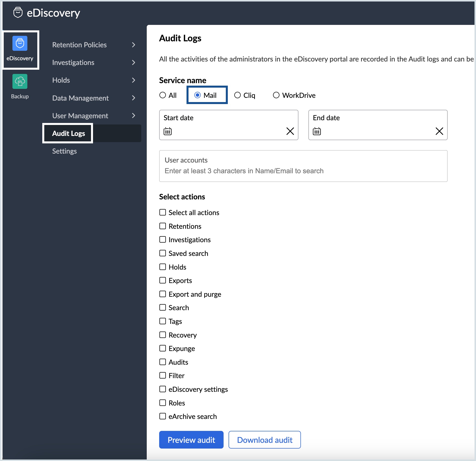476x461 pixels.
Task: Open the eDiscovery app icon in sidebar
Action: click(20, 43)
